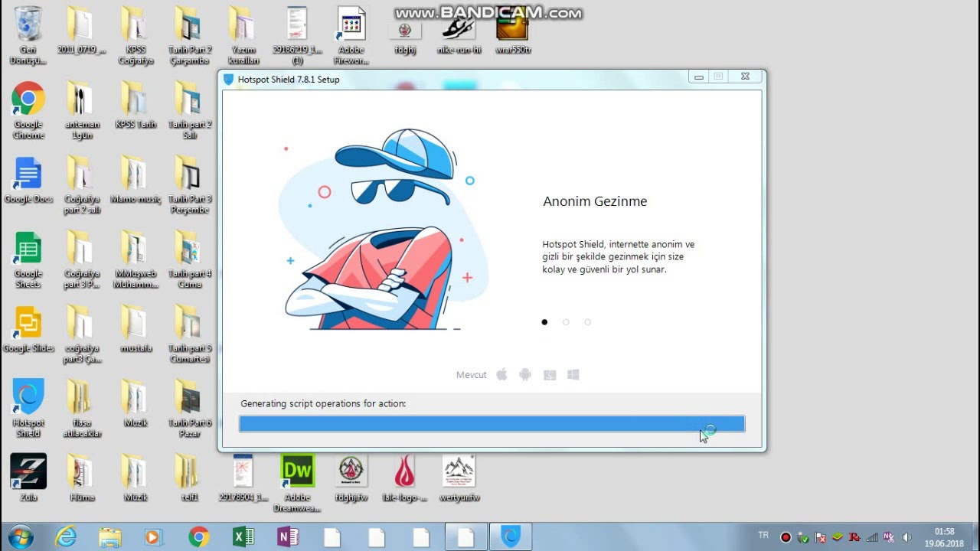Select the Tarih part 4 Cuma folder

(189, 260)
